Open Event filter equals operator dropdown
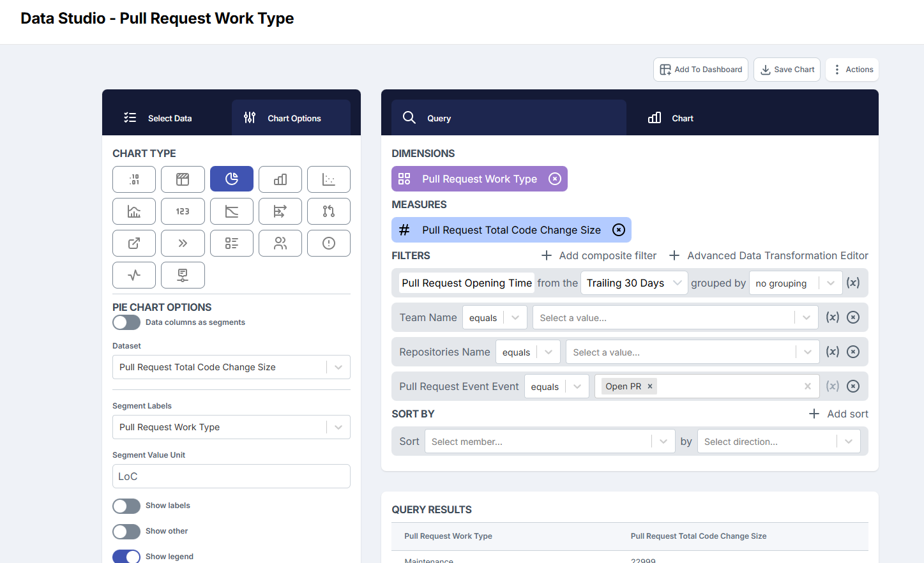This screenshot has height=563, width=924. coord(557,386)
